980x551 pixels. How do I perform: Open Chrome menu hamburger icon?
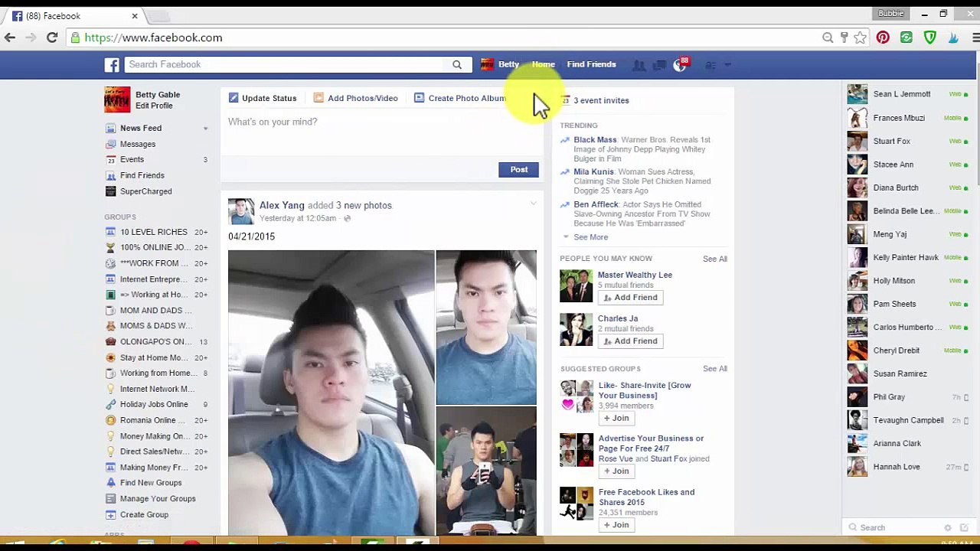pos(975,37)
